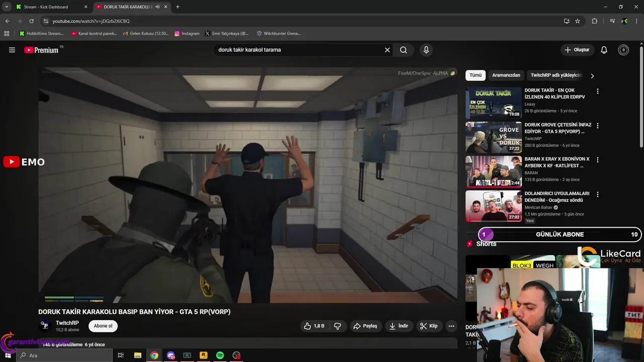Open Witchhunter Grena bookmark
This screenshot has width=644, height=362.
tap(278, 34)
